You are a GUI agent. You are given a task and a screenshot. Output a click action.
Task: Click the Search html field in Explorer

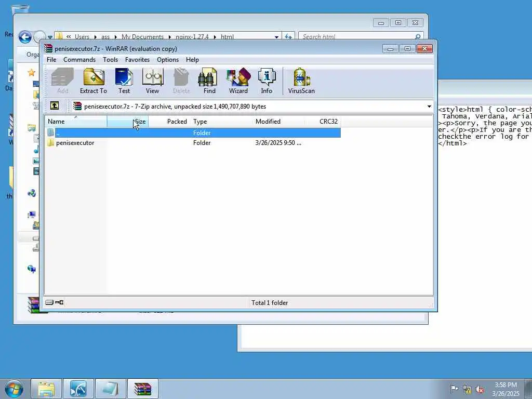coord(361,37)
